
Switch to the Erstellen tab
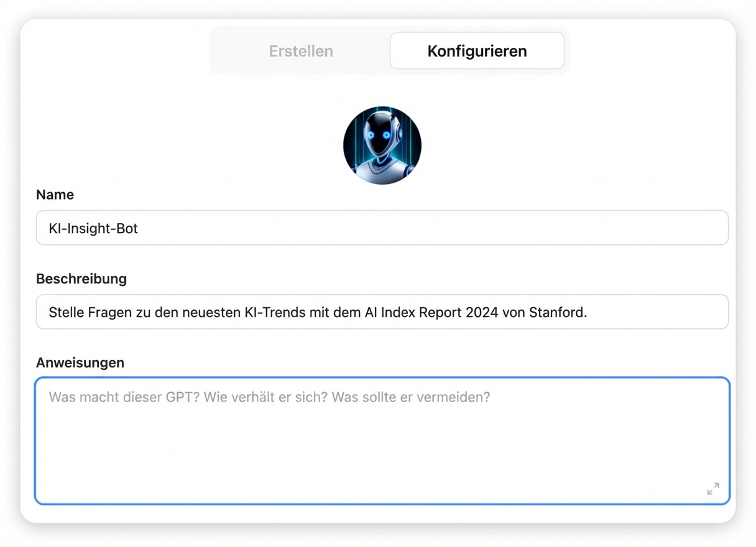301,51
